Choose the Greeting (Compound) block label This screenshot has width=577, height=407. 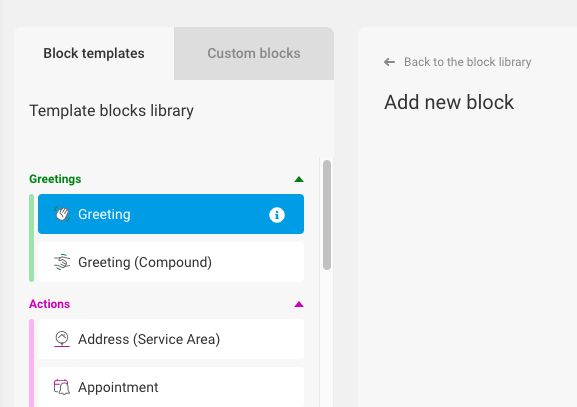[x=145, y=262]
